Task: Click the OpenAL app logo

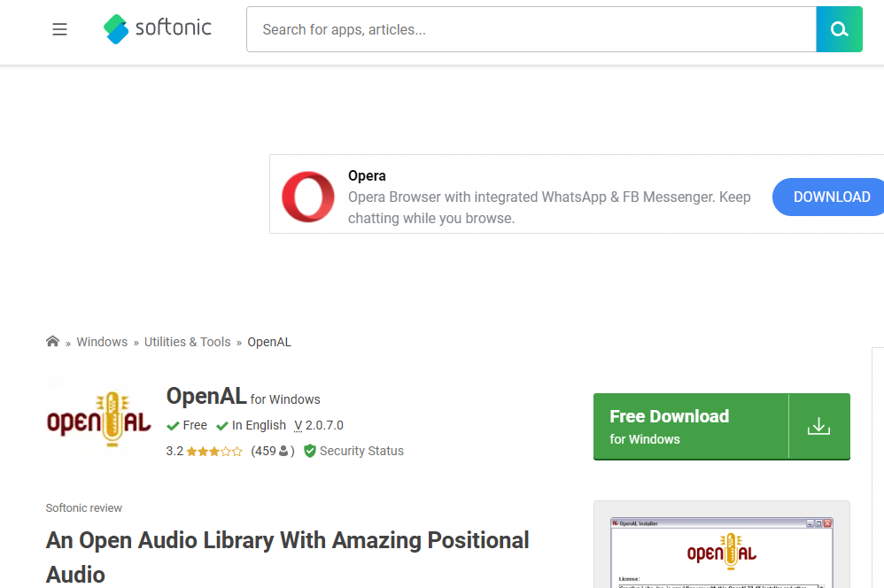Action: 98,421
